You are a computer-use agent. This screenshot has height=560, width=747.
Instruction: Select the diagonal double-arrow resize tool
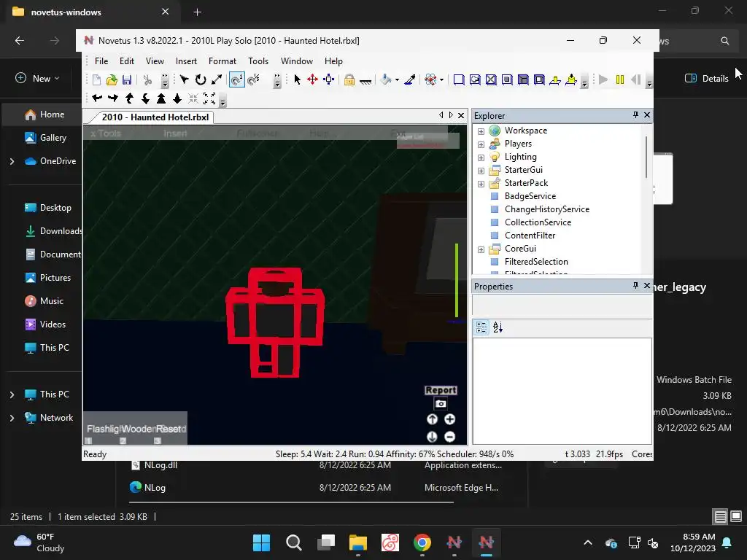click(x=217, y=79)
